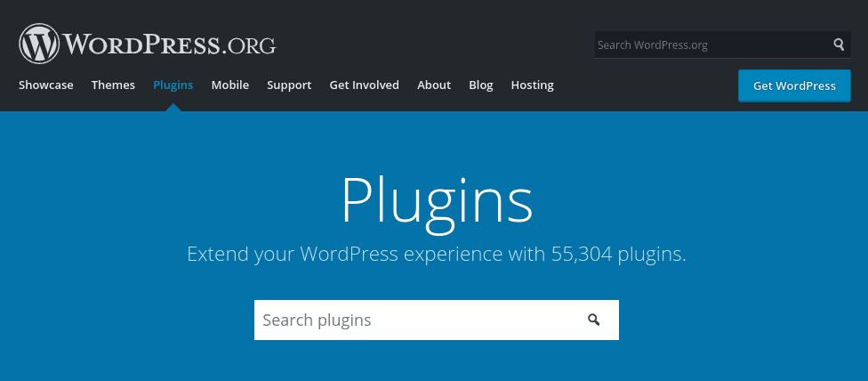Open the Showcase menu item
The height and width of the screenshot is (381, 868).
pos(46,85)
